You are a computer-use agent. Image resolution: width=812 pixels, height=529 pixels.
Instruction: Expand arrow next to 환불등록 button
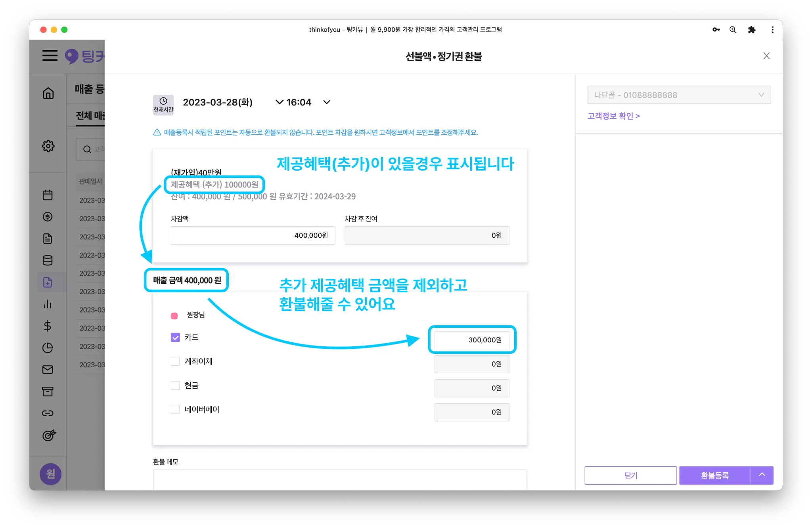coord(762,475)
